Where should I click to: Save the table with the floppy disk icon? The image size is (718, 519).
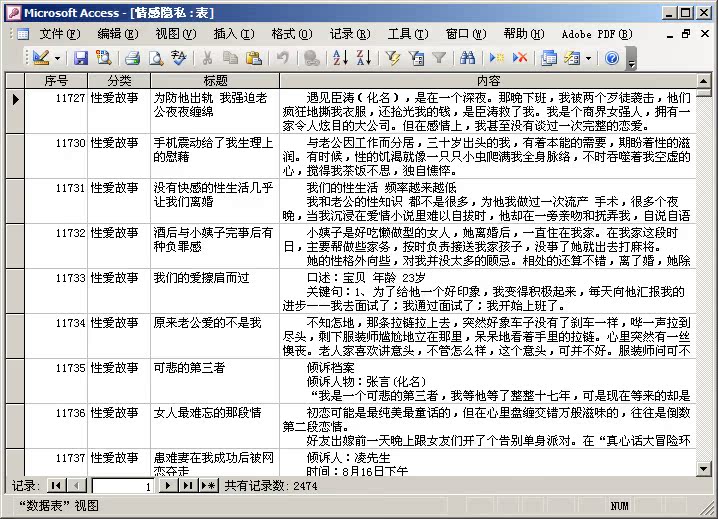(x=81, y=58)
